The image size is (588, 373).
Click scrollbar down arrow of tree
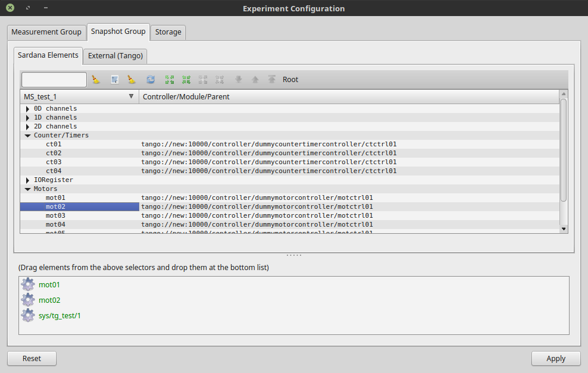point(564,228)
